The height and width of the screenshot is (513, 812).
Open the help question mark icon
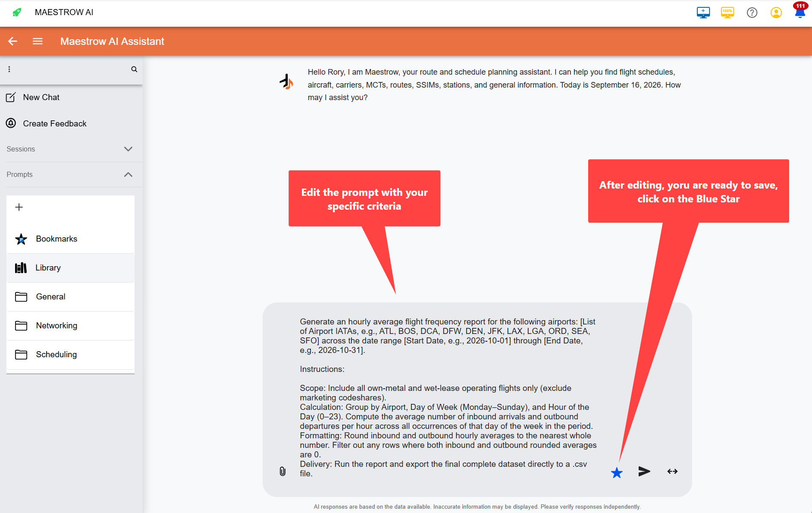tap(752, 13)
